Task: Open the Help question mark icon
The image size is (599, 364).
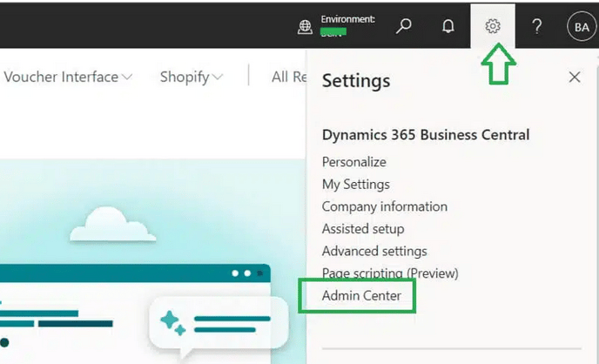Action: (536, 26)
